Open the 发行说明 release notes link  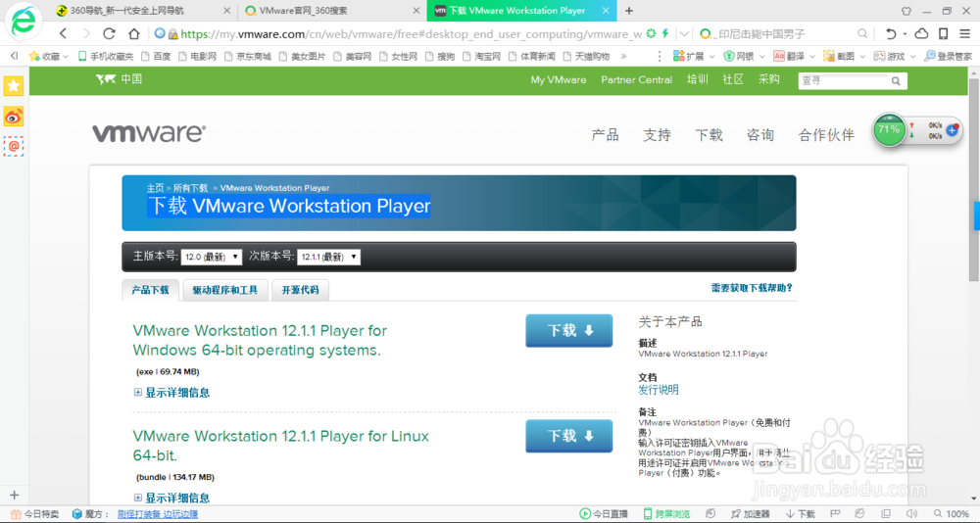coord(659,390)
